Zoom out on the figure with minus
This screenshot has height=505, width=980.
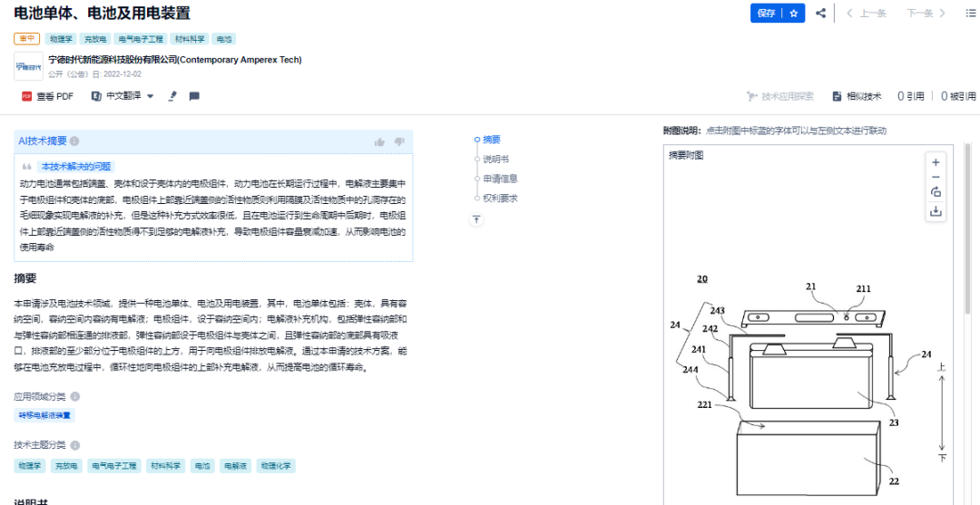coord(936,177)
